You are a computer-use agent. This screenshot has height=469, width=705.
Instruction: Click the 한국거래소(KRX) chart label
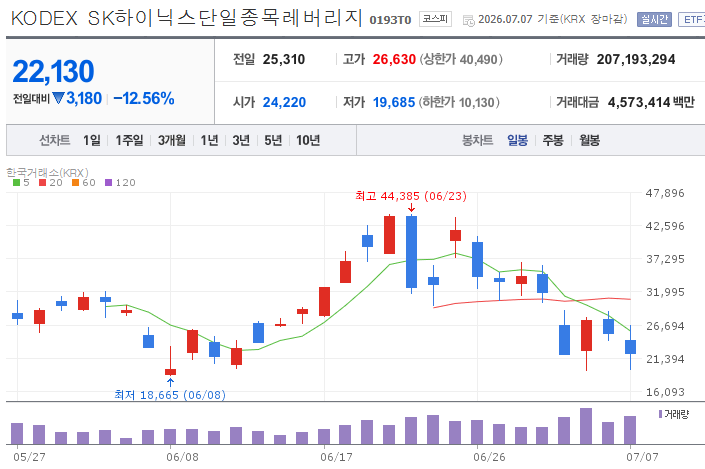point(47,173)
